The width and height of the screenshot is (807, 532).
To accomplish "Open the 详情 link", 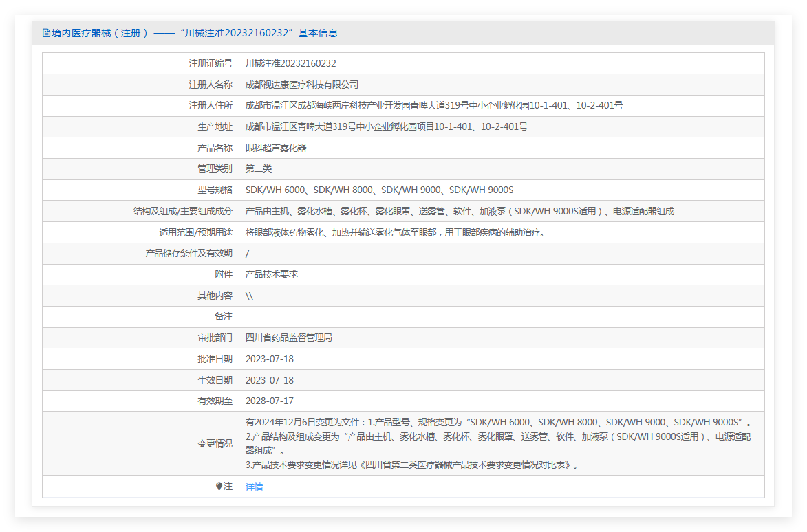I will 254,487.
